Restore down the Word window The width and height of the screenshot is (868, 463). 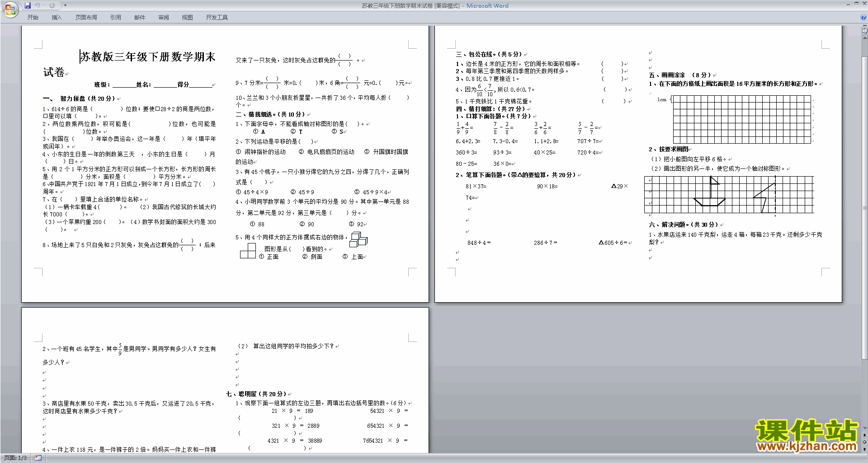[x=856, y=4]
